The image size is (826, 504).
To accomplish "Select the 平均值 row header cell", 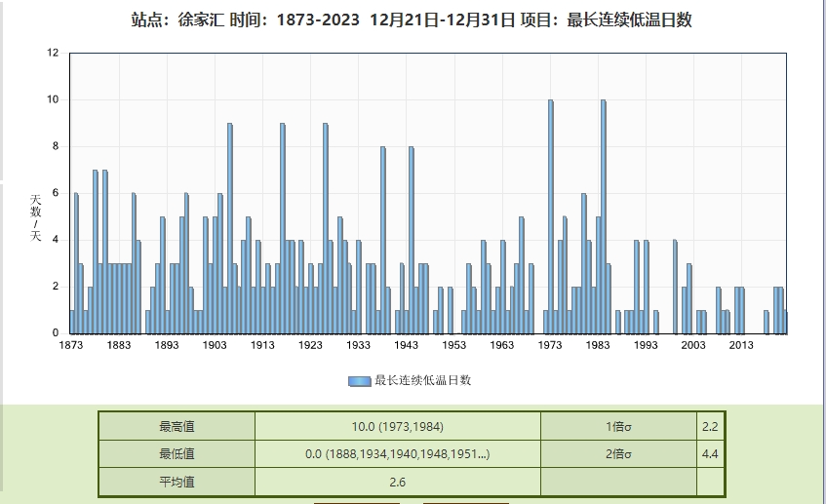I will click(x=177, y=482).
